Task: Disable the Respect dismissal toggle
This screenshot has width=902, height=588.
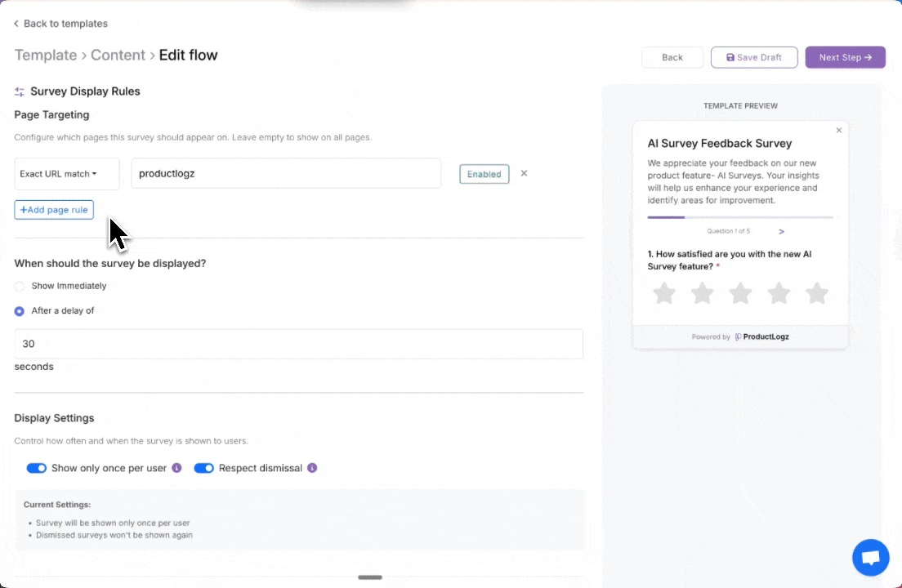Action: coord(204,468)
